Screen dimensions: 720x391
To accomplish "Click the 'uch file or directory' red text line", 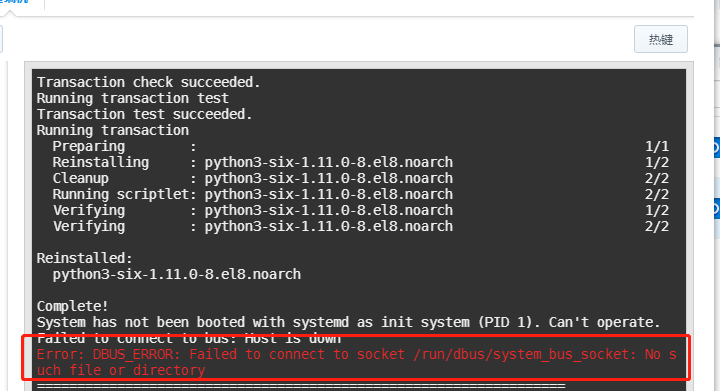I will point(121,370).
